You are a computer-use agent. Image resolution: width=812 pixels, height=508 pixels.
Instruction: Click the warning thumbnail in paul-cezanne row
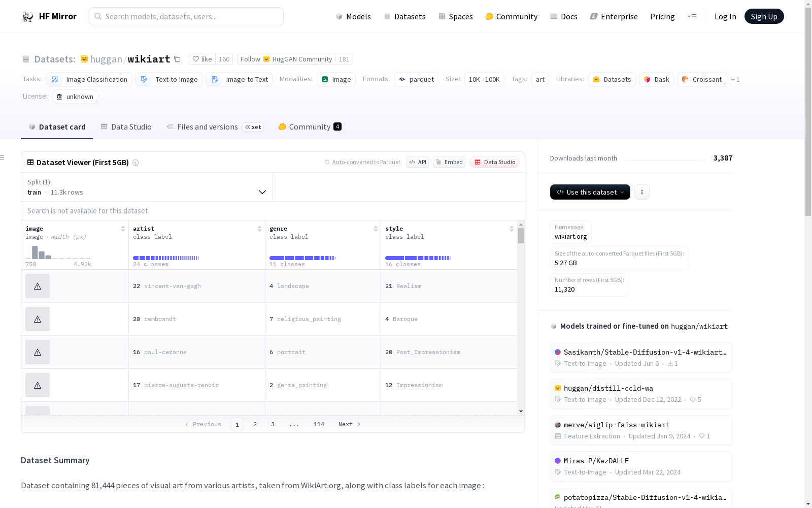pos(38,352)
